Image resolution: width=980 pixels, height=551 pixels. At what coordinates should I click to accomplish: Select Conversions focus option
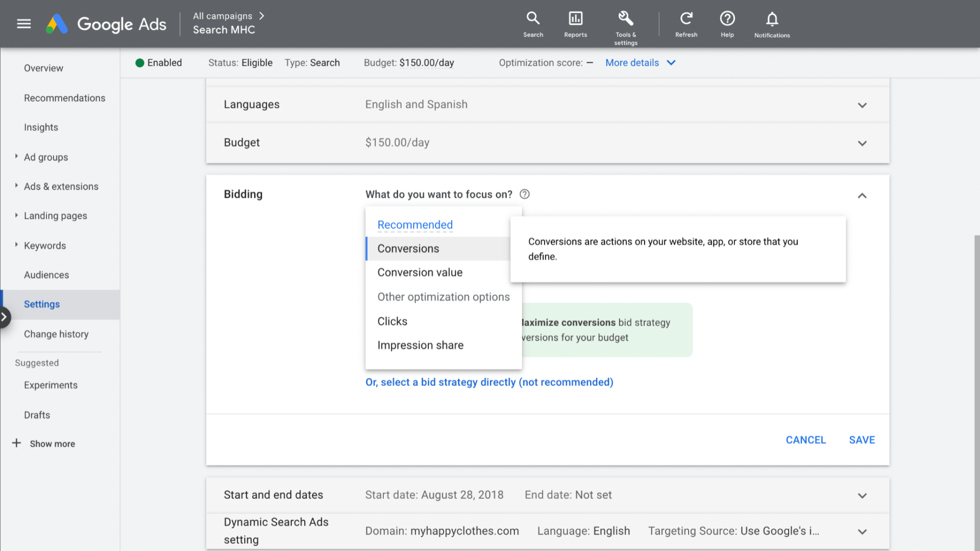click(x=438, y=248)
